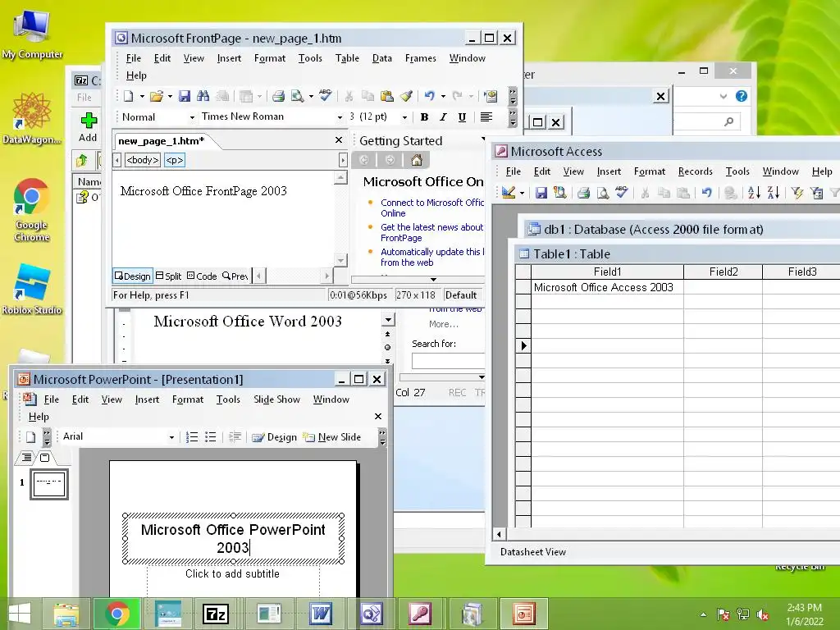Screen dimensions: 840x630
Task: Click Home icon in Getting Started pane
Action: [416, 160]
